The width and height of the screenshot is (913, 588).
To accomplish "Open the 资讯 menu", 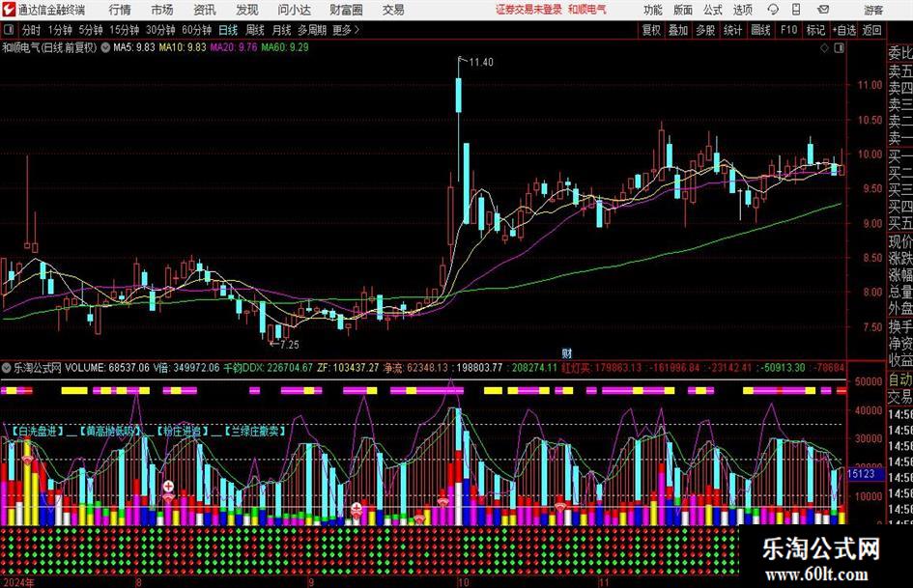I will pos(205,10).
